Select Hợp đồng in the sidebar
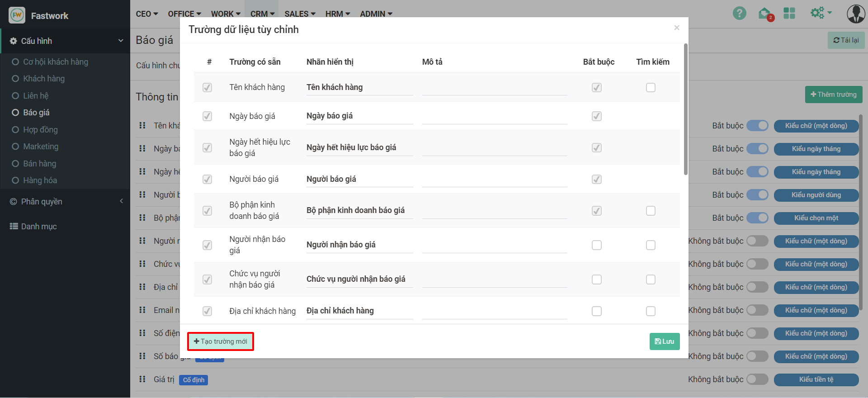The width and height of the screenshot is (868, 398). point(40,130)
